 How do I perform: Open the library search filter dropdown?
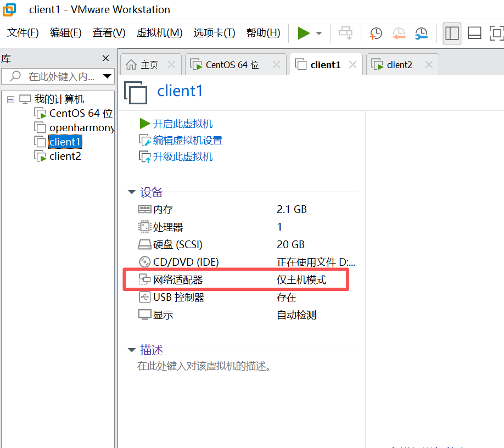107,76
